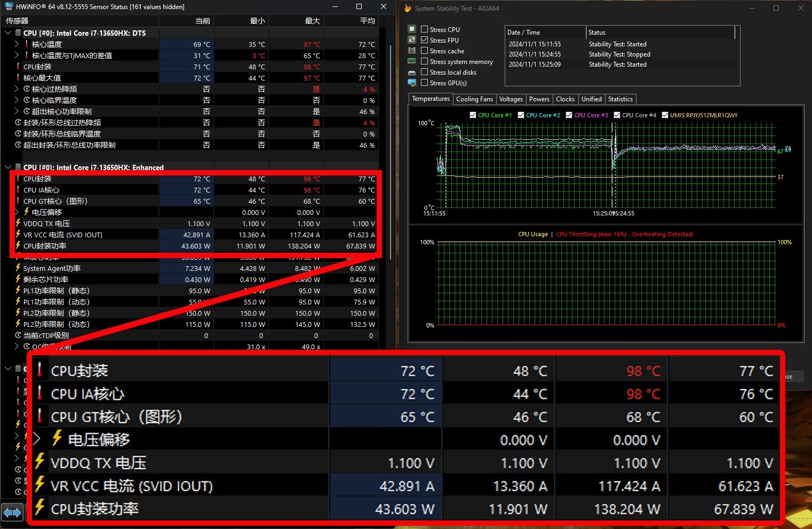Click the clock icon of the 核心临界温度 row

[x=27, y=100]
